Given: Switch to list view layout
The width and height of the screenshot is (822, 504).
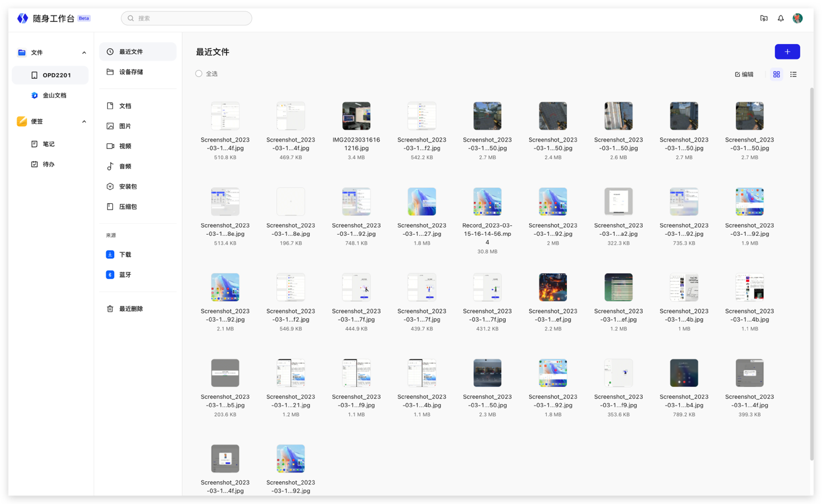Looking at the screenshot, I should (x=793, y=74).
